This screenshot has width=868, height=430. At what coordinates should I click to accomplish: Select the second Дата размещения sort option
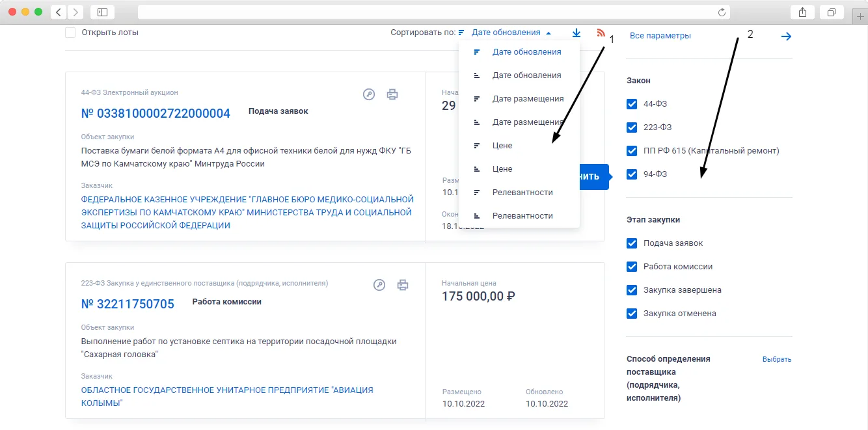[x=519, y=122]
